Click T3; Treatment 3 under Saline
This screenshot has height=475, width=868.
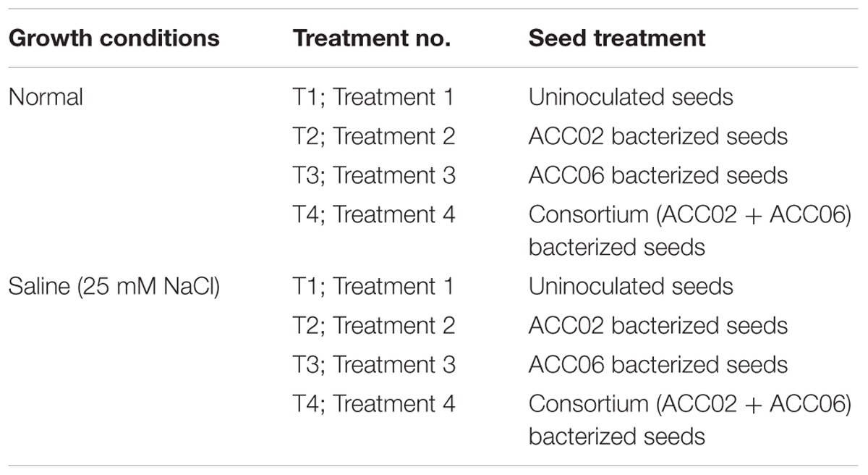click(374, 364)
